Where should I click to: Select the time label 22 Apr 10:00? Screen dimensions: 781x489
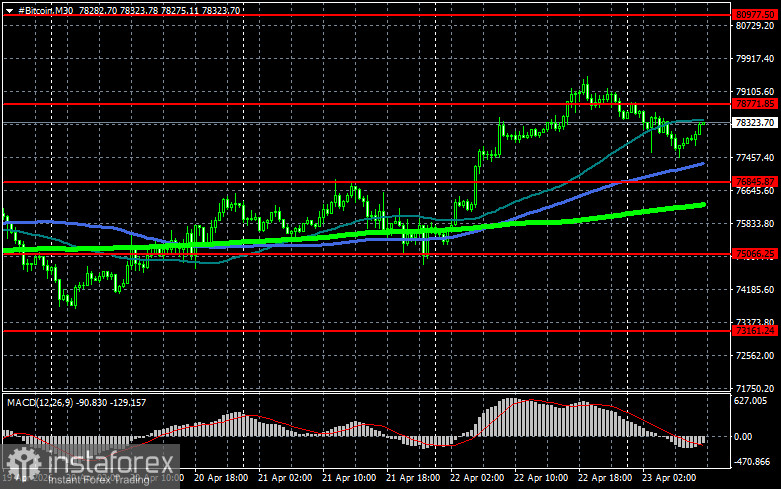pyautogui.click(x=541, y=478)
